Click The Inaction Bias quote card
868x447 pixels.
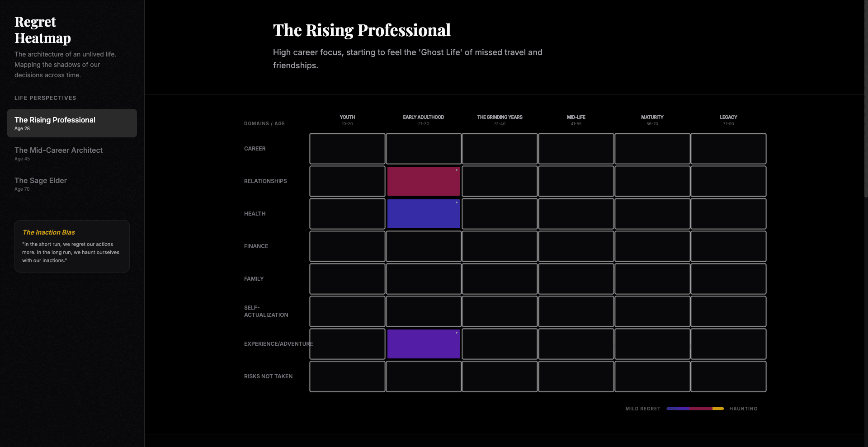pos(72,246)
